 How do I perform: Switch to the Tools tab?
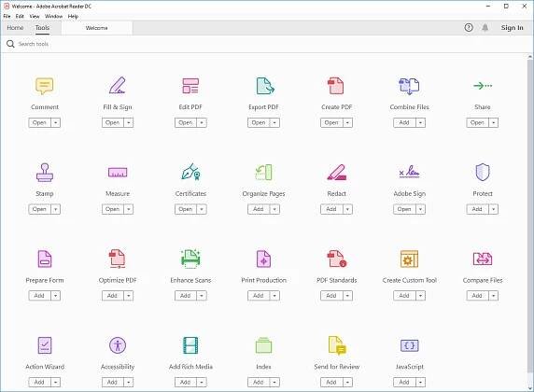click(x=43, y=28)
